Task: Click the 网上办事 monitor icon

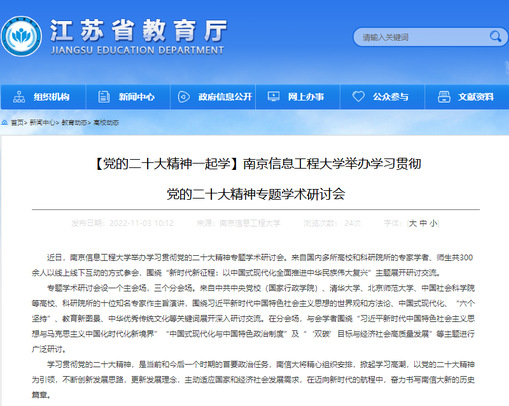Action: pyautogui.click(x=274, y=97)
